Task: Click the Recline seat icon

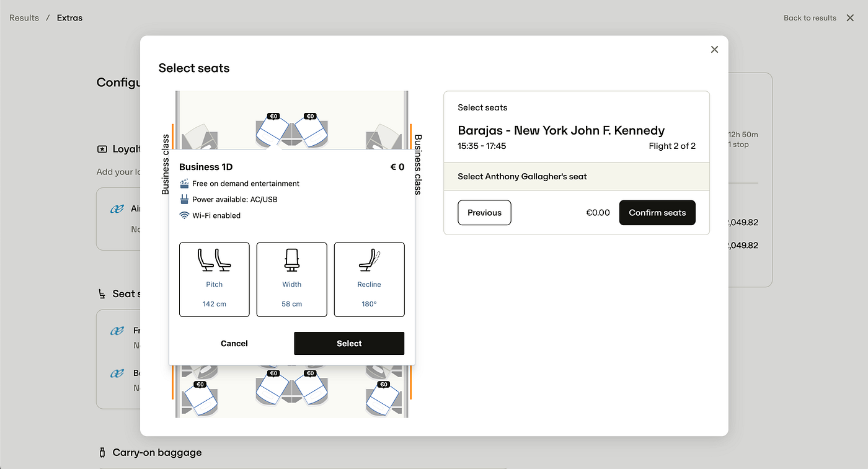Action: [x=369, y=260]
